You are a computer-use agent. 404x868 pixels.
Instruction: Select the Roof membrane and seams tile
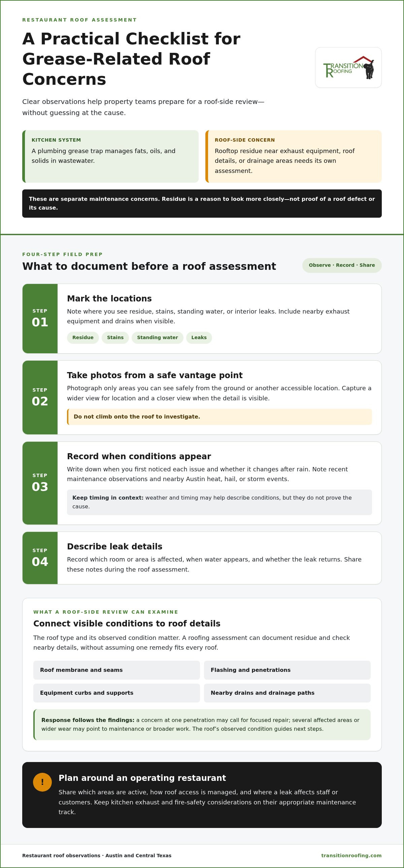(x=117, y=670)
